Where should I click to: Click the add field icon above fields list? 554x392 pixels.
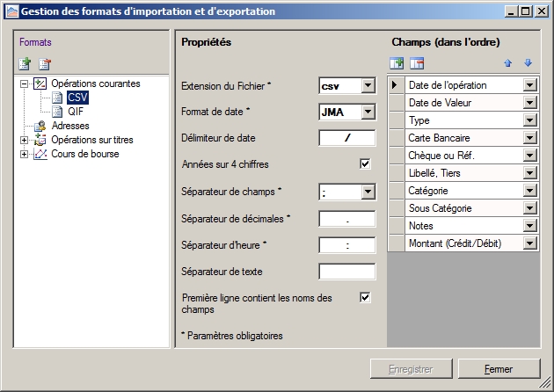397,63
